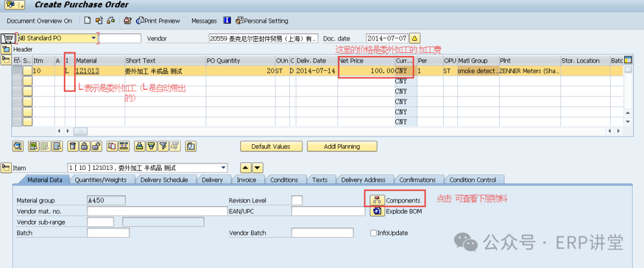Expand the Item selection dropdown list
The width and height of the screenshot is (644, 268).
point(224,168)
